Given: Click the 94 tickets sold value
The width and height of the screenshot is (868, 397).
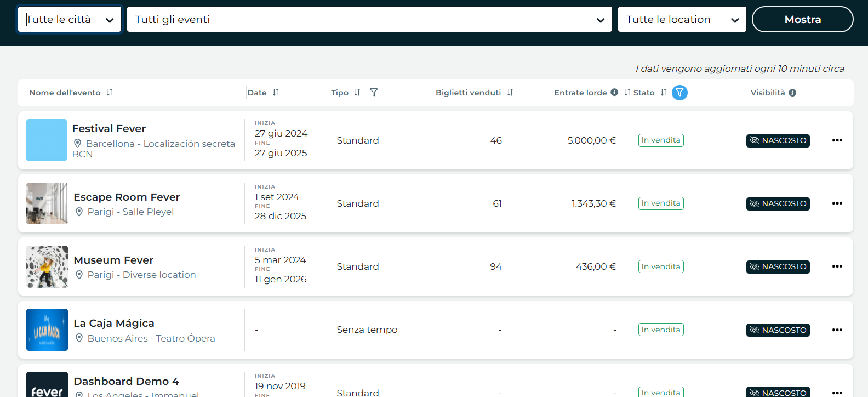Looking at the screenshot, I should [496, 266].
